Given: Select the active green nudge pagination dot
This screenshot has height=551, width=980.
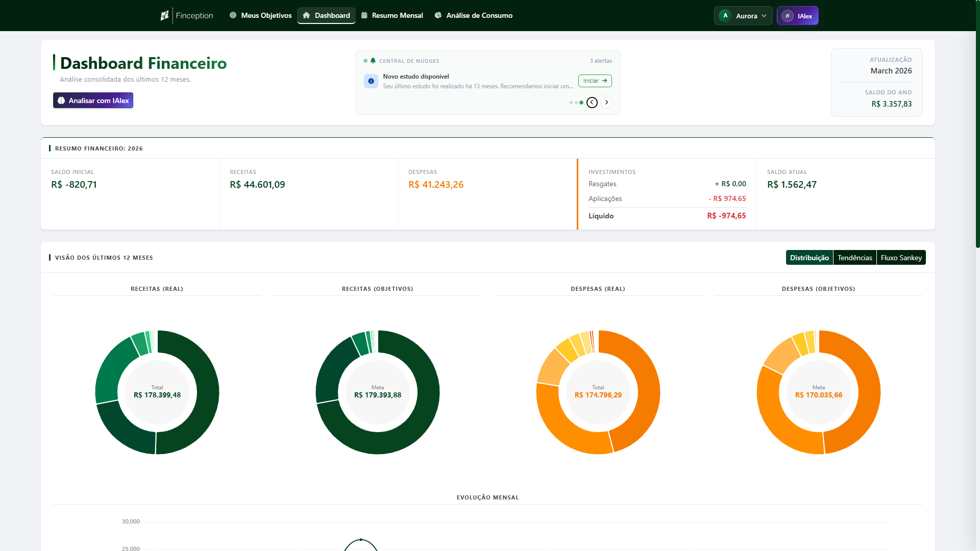Looking at the screenshot, I should 581,103.
